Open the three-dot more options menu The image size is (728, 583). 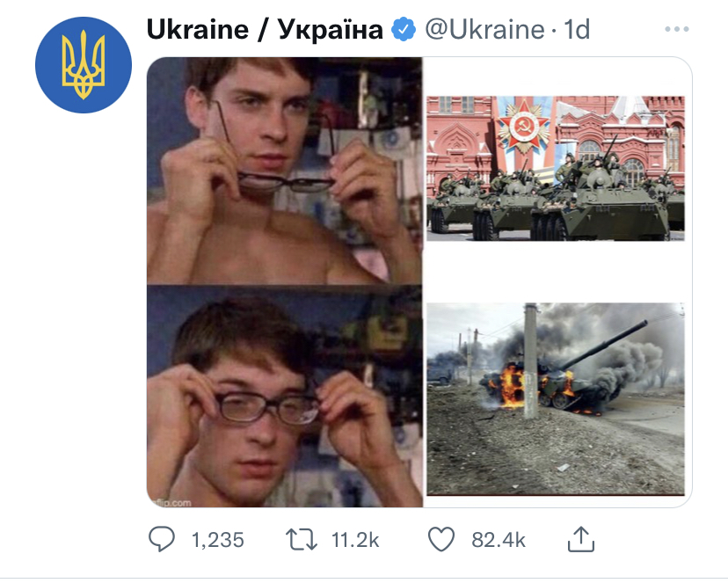tap(676, 29)
